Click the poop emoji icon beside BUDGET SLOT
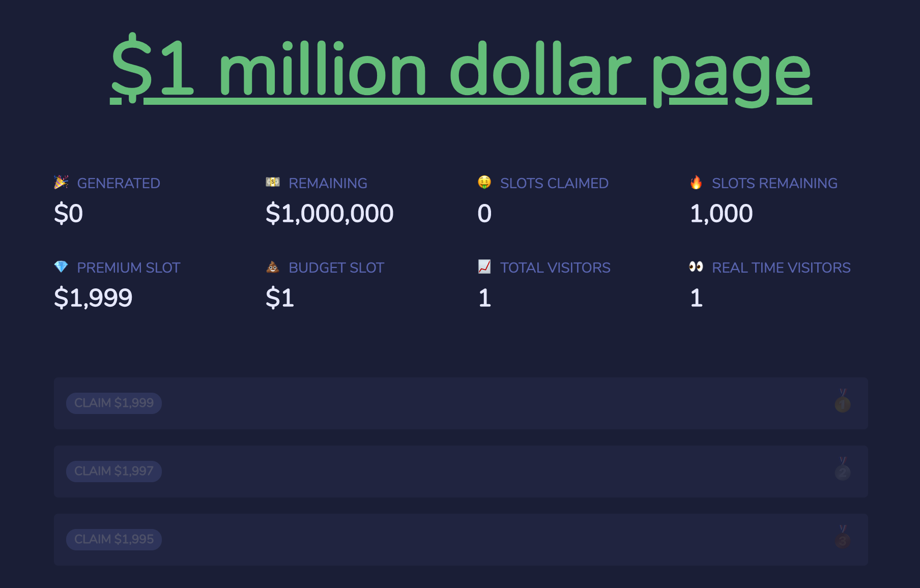920x588 pixels. point(273,267)
